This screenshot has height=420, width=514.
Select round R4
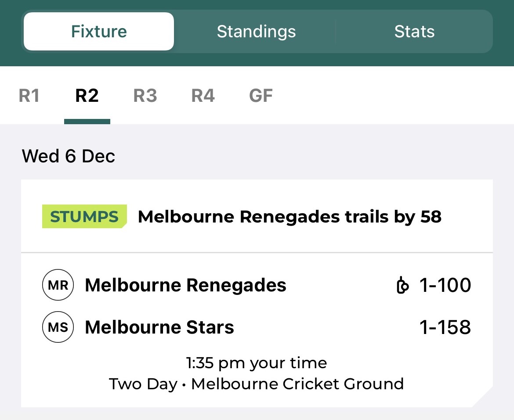click(x=203, y=95)
